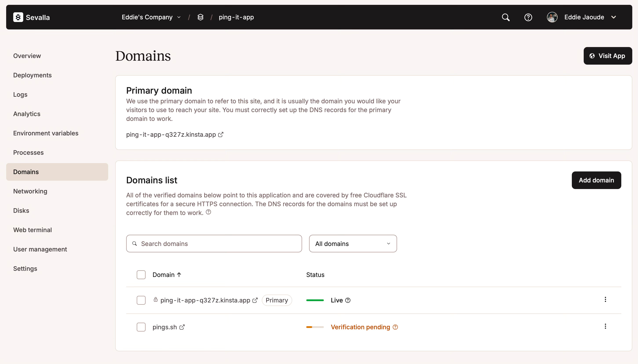Open the All domains filter dropdown

click(353, 244)
